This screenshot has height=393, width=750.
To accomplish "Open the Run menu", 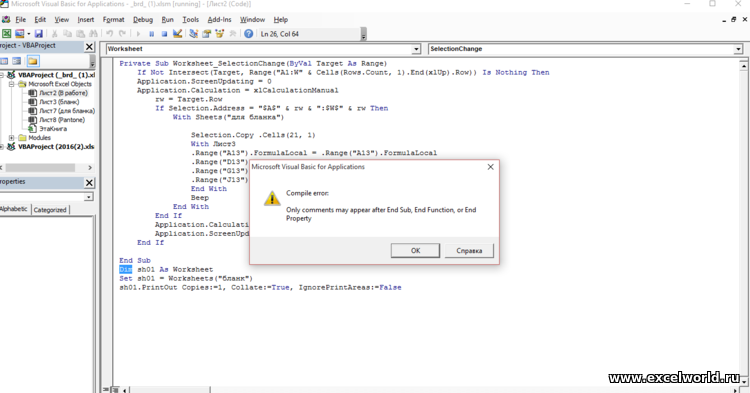I will point(167,20).
